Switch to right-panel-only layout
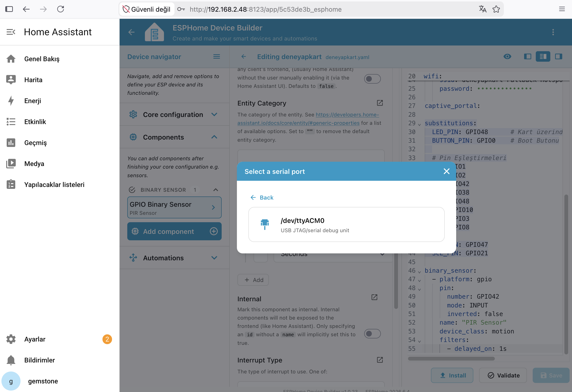 coord(558,57)
